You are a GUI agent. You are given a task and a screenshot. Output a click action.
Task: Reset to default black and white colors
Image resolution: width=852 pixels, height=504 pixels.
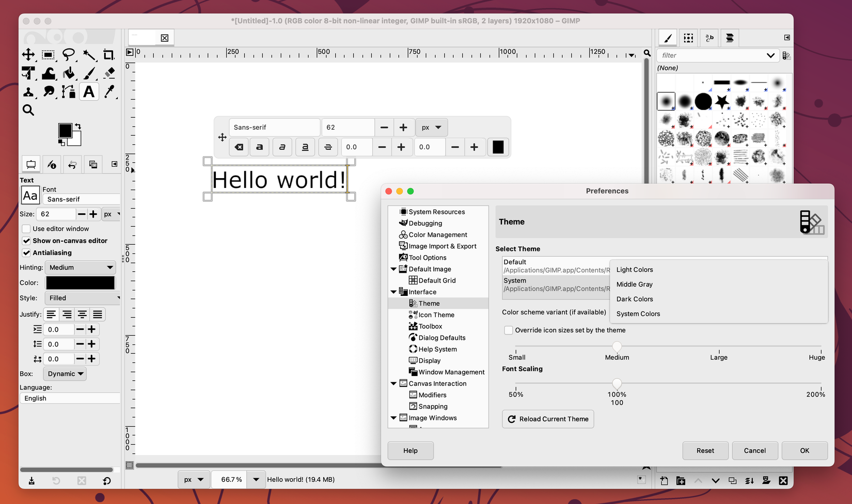pos(61,142)
